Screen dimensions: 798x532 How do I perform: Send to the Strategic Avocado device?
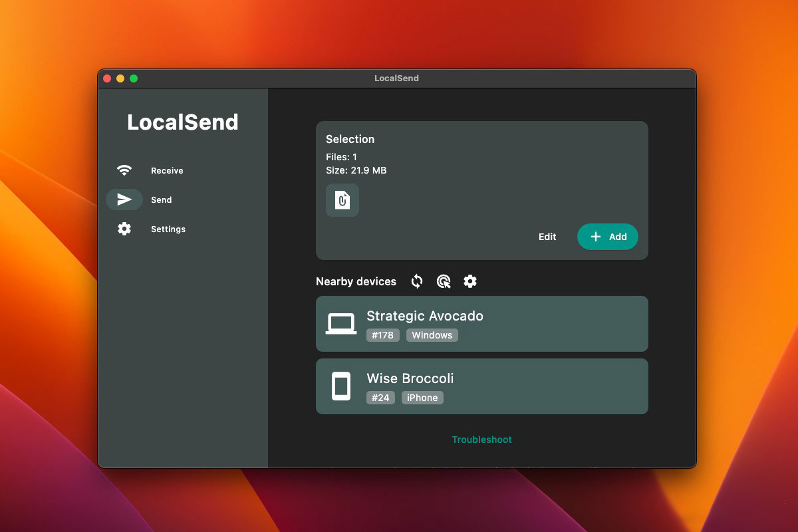coord(482,324)
